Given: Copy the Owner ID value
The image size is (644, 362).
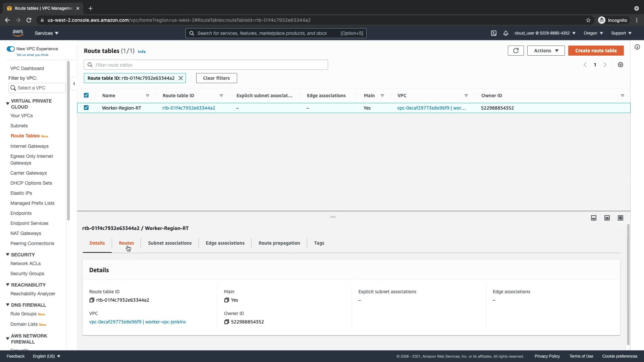Looking at the screenshot, I should pyautogui.click(x=227, y=322).
